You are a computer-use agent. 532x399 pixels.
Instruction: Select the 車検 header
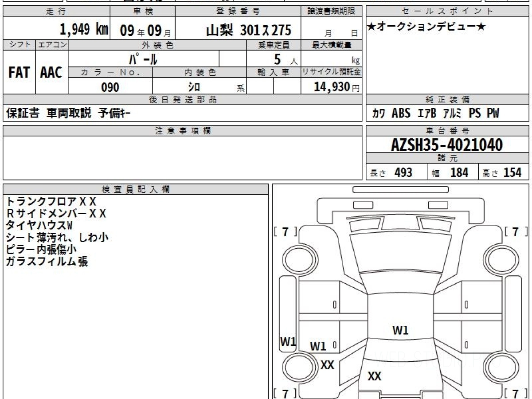click(143, 12)
